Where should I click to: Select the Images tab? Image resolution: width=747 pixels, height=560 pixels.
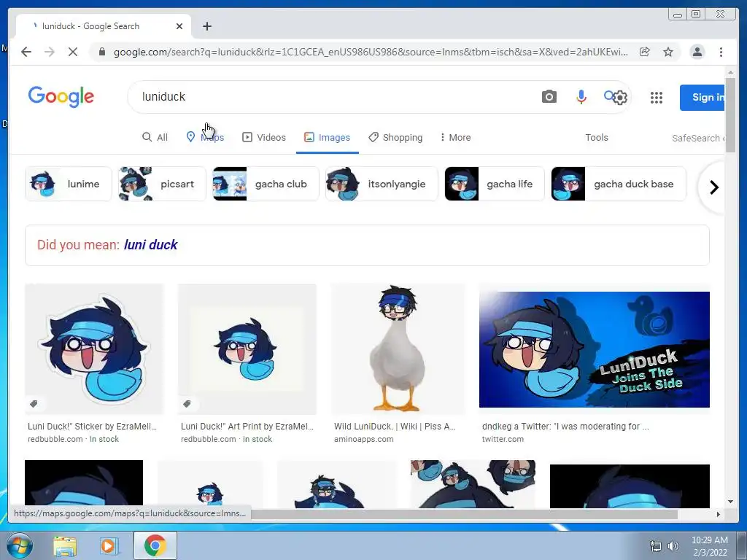328,138
